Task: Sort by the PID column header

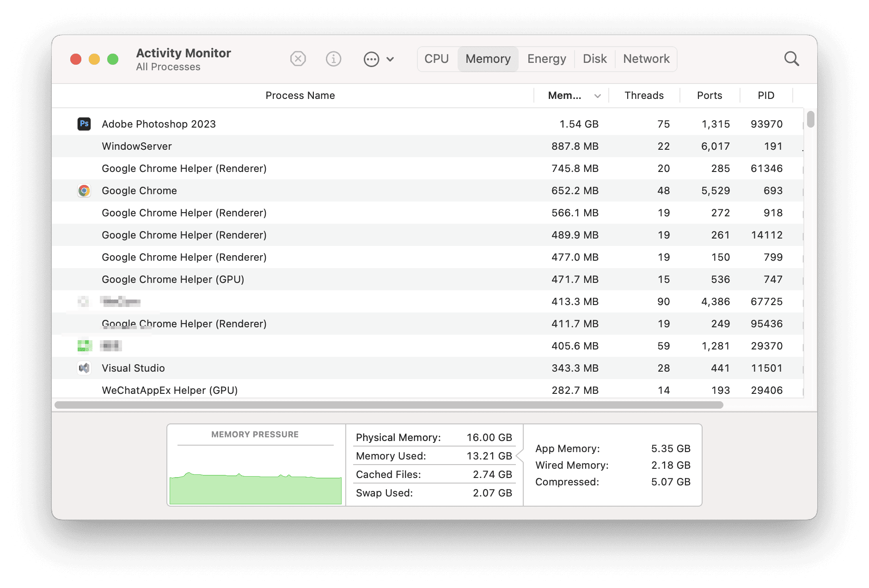Action: point(766,95)
